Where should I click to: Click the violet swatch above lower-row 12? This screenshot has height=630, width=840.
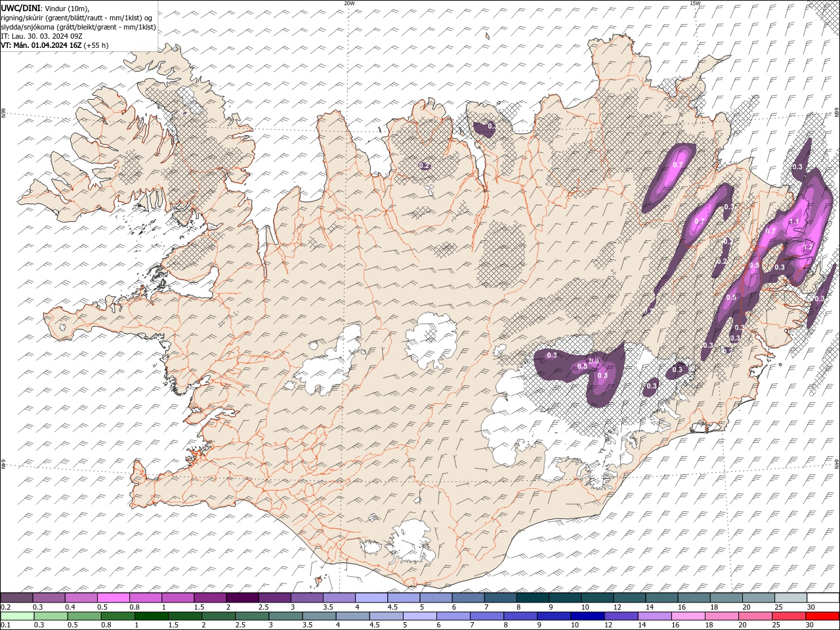coord(621,616)
